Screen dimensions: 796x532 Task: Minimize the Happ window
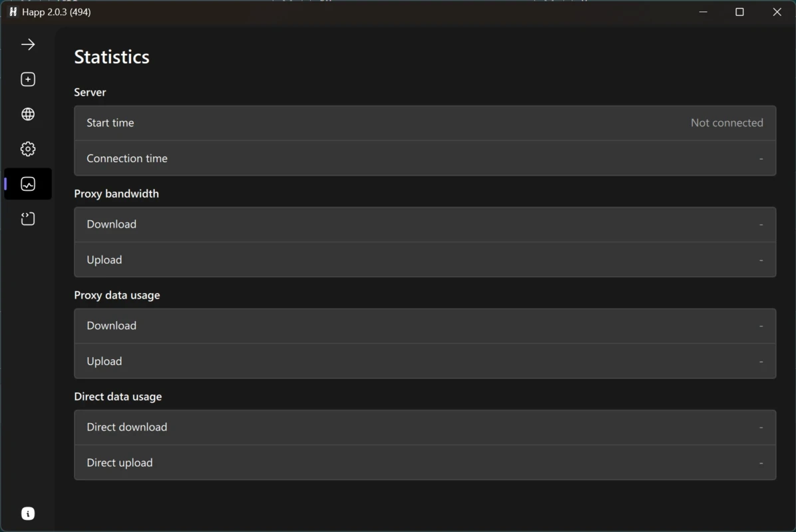click(x=703, y=12)
